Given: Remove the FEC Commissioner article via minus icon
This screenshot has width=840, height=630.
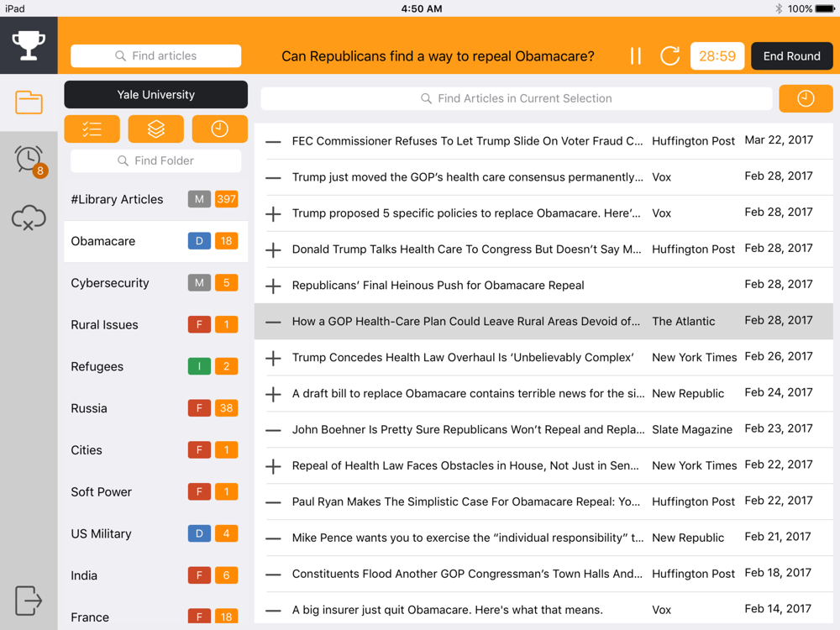Looking at the screenshot, I should tap(273, 142).
